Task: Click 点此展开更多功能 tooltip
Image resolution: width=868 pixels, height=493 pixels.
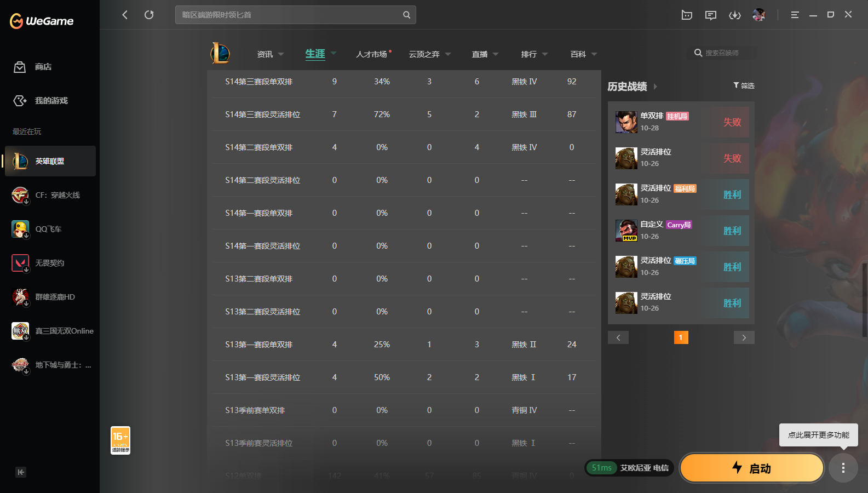Action: pos(819,435)
